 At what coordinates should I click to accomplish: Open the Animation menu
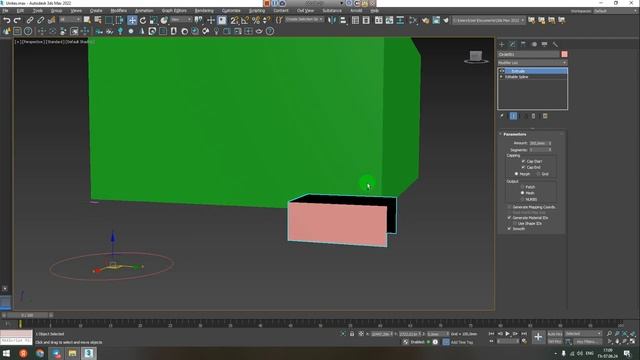click(x=144, y=11)
